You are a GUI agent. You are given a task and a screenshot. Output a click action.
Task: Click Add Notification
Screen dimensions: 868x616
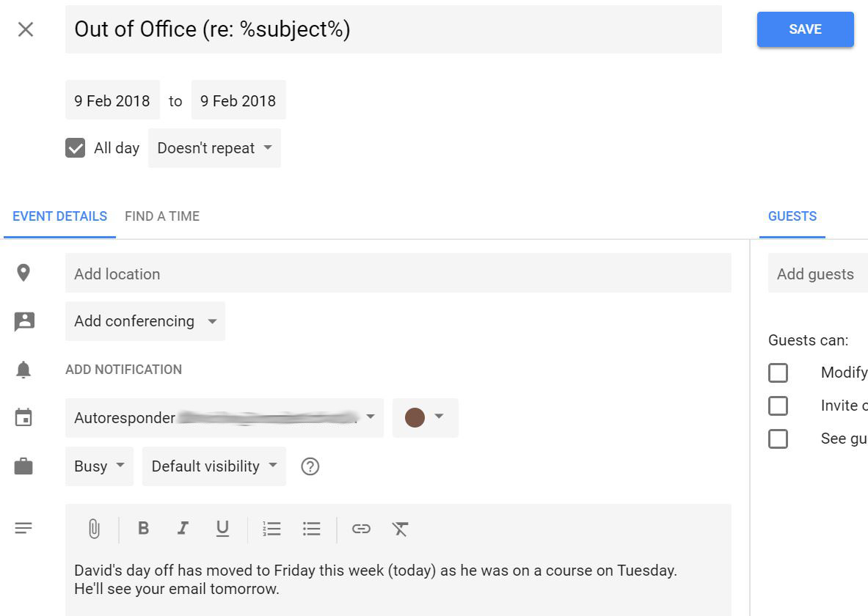point(123,369)
